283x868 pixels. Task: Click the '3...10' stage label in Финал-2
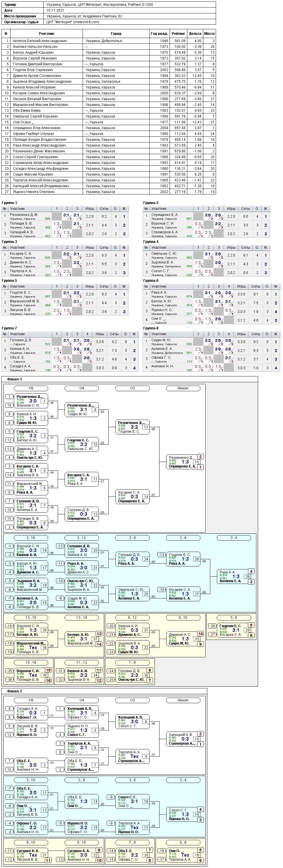(31, 780)
